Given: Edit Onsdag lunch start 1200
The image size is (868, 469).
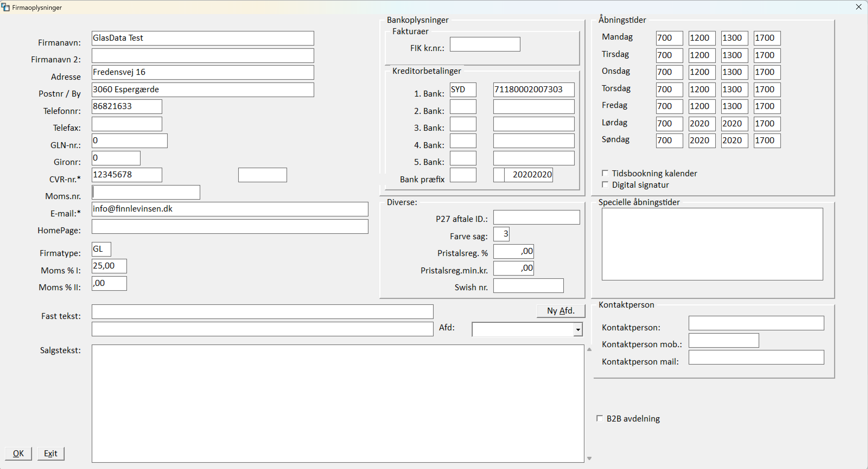Looking at the screenshot, I should [702, 72].
